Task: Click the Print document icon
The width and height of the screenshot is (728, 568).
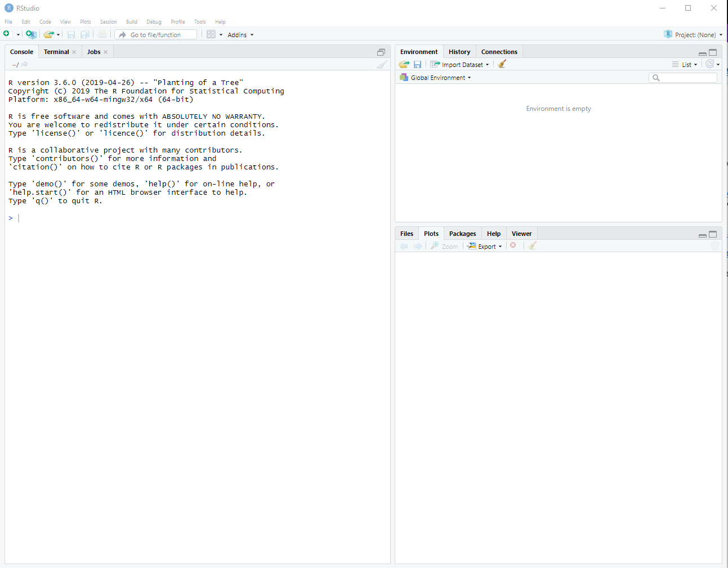Action: (x=102, y=34)
